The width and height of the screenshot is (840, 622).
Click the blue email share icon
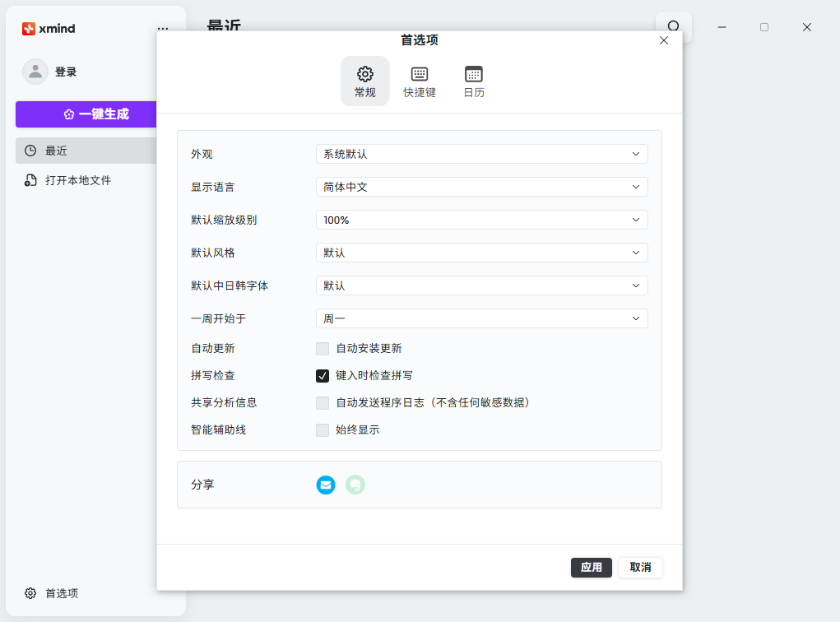coord(326,485)
